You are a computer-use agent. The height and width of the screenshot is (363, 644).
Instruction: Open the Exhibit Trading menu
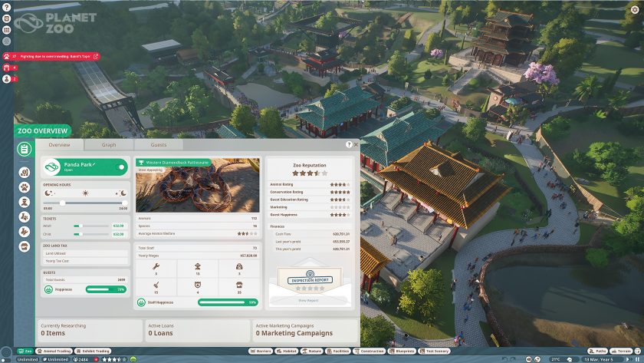[x=93, y=351]
